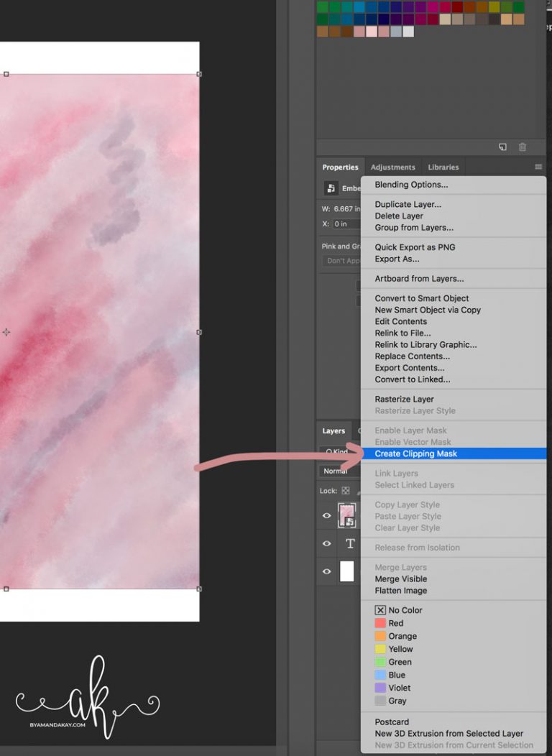
Task: Choose Flatten Image
Action: point(401,591)
